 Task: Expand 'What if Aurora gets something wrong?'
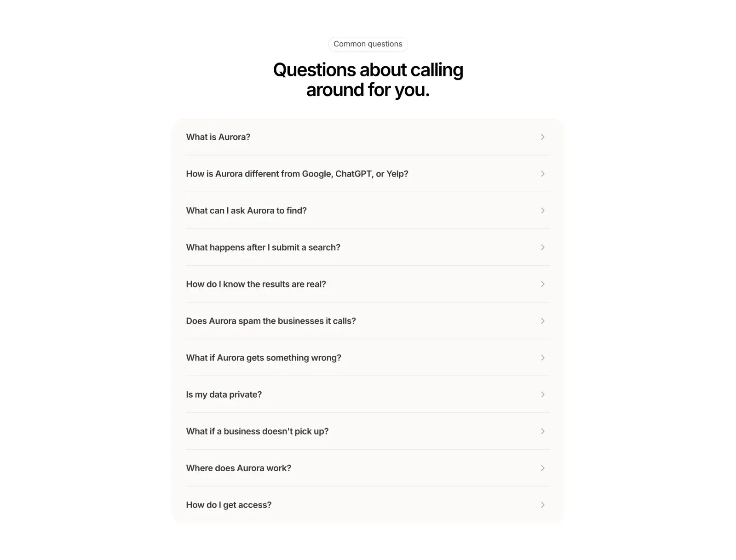368,358
